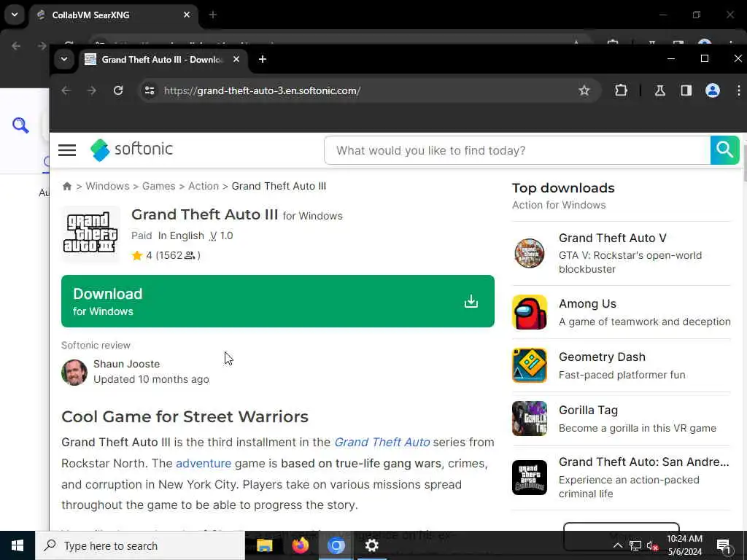
Task: Click the Among Us red crewmate icon
Action: tap(530, 312)
